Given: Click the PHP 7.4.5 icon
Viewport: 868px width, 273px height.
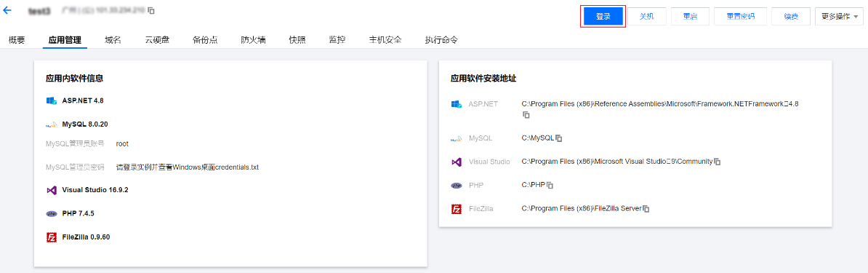Looking at the screenshot, I should coord(52,213).
